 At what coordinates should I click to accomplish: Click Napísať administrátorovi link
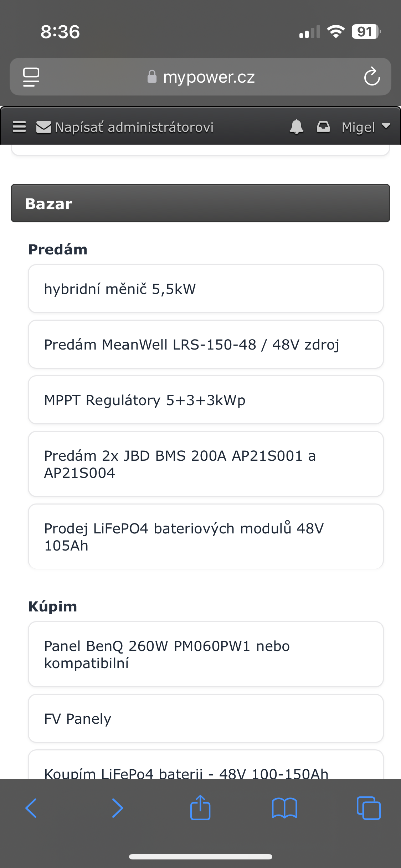coord(134,127)
